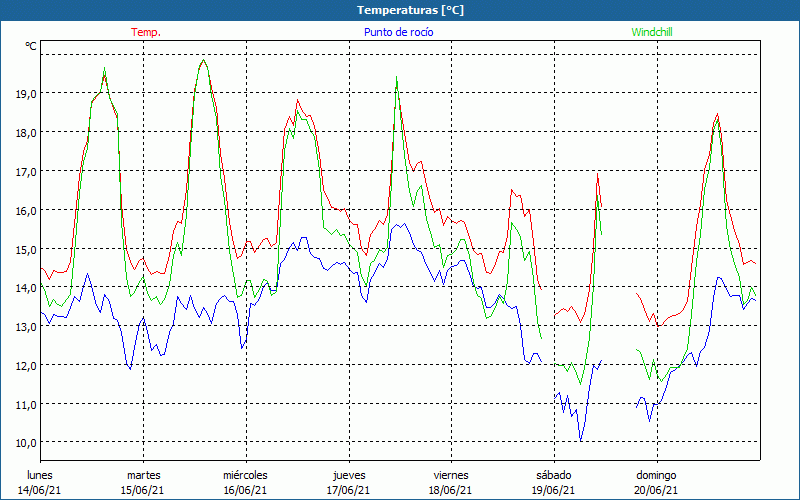Click the sábado day label
Viewport: 800px width, 500px height.
pos(554,475)
